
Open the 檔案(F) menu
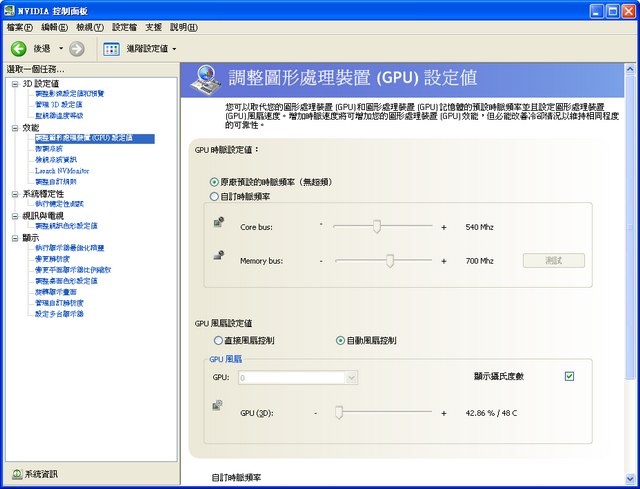coord(20,27)
